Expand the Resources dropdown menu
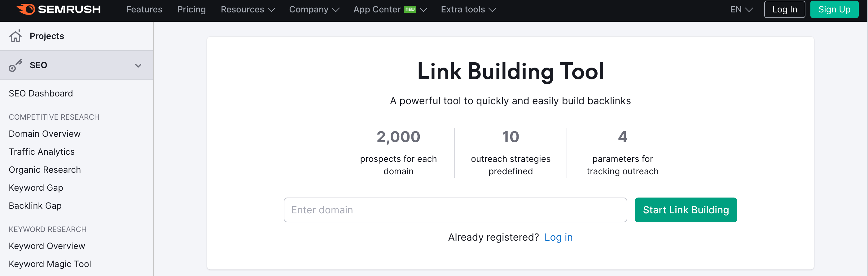Screen dimensions: 868x276 tap(248, 9)
